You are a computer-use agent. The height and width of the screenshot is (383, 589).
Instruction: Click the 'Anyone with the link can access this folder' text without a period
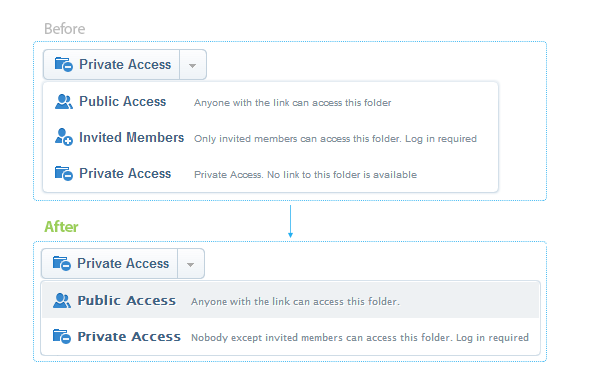click(293, 103)
